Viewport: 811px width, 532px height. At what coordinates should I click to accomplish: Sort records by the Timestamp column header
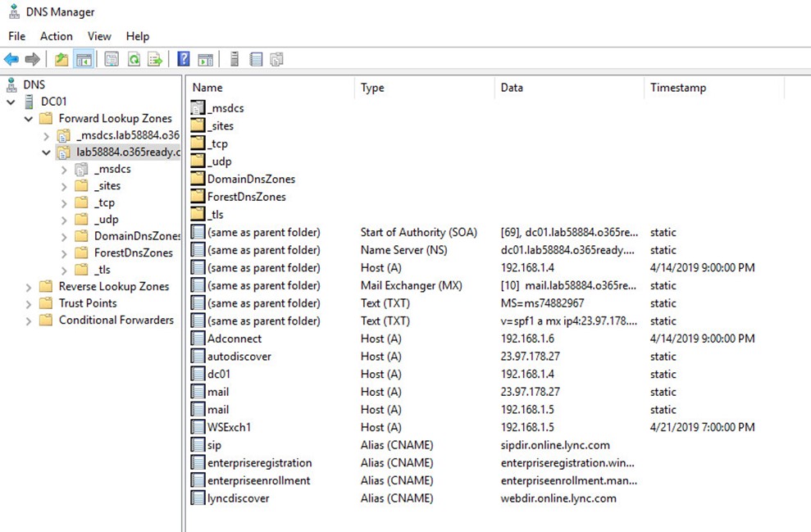click(x=714, y=88)
